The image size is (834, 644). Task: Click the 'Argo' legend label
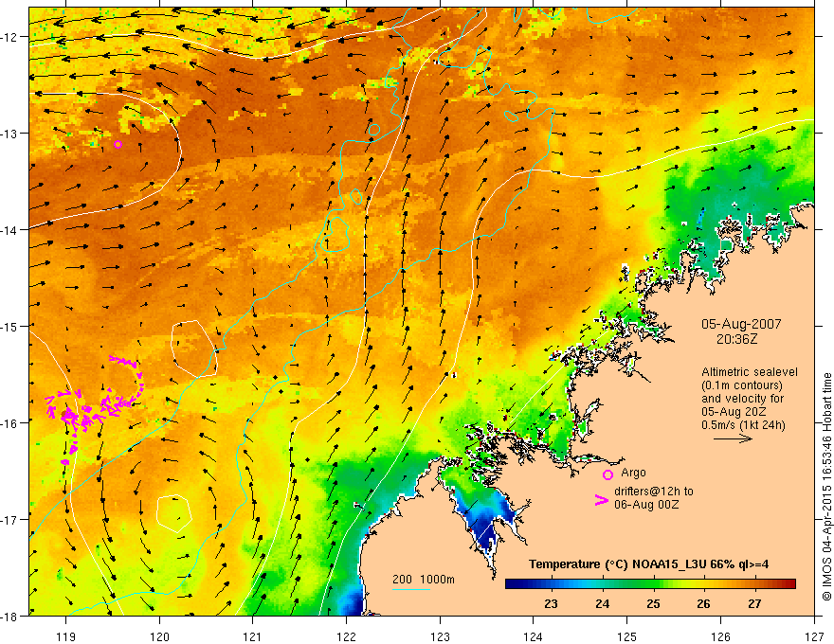click(x=633, y=473)
